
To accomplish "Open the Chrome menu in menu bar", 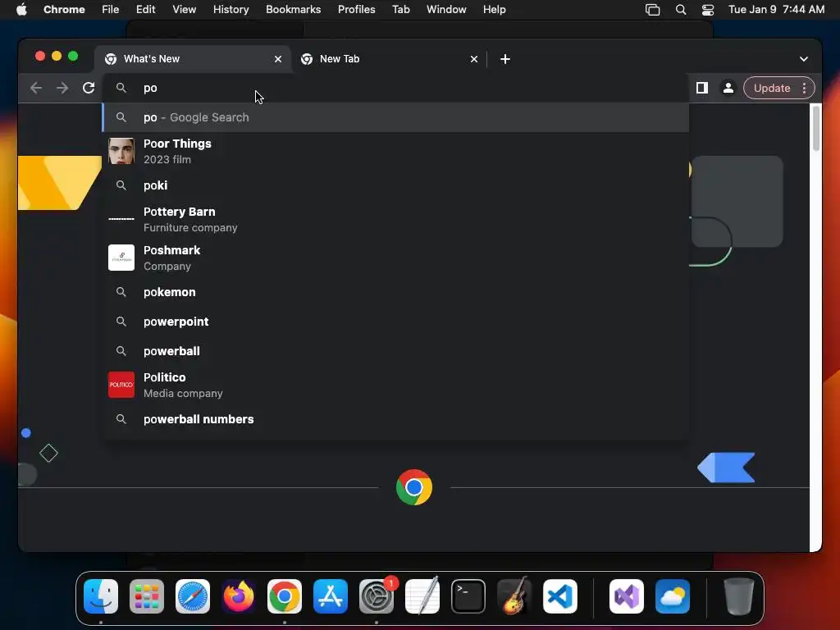I will 64,9.
